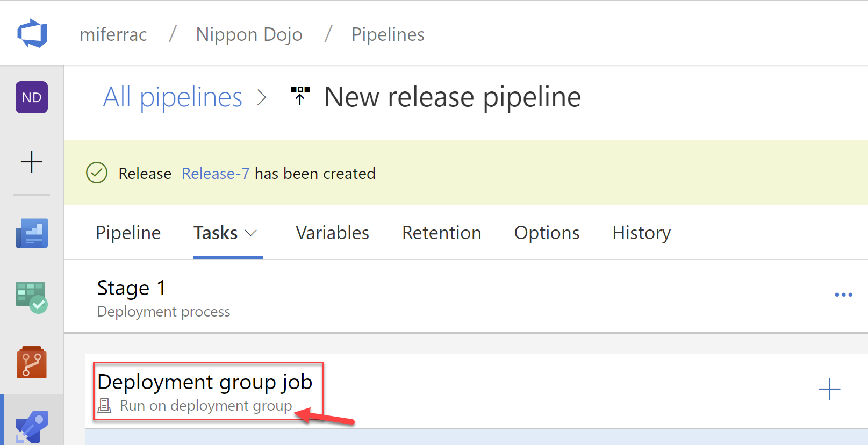868x445 pixels.
Task: Open the ND project avatar
Action: 32,97
